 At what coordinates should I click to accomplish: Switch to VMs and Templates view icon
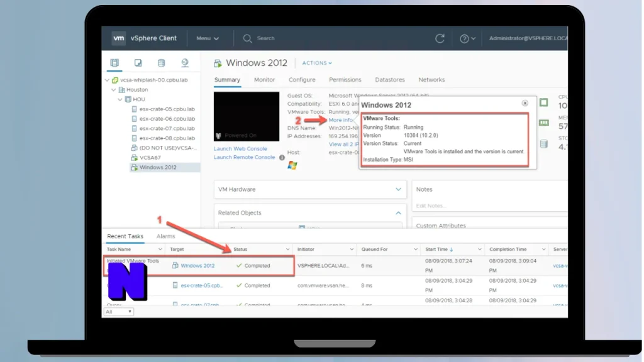(x=138, y=63)
